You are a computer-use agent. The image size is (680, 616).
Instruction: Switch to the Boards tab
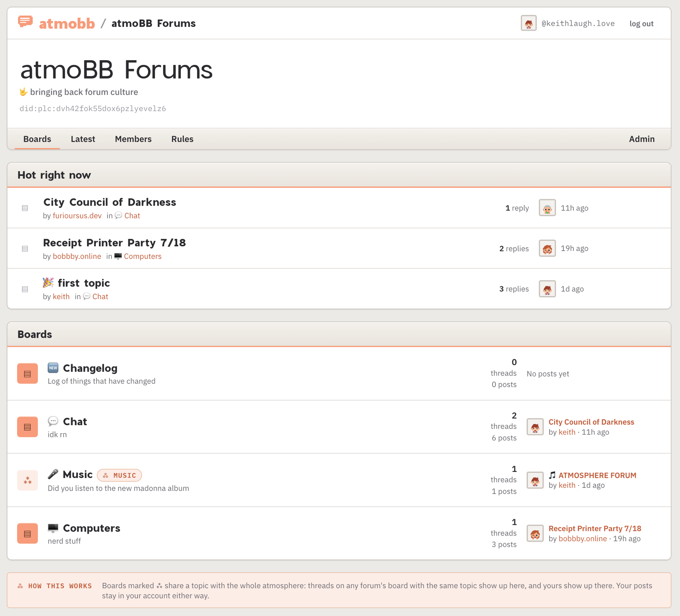click(37, 139)
